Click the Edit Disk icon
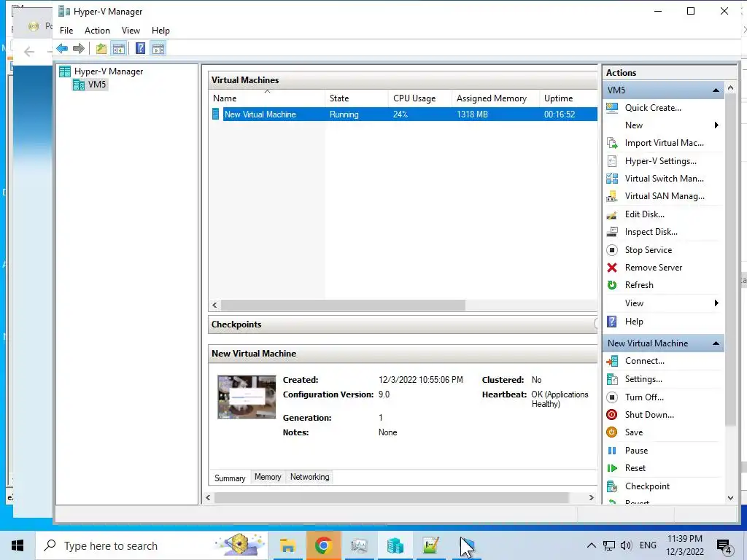The height and width of the screenshot is (560, 747). 612,214
